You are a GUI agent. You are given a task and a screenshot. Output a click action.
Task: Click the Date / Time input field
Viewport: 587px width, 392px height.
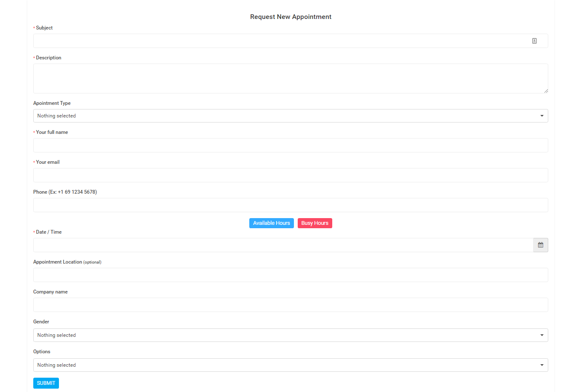tap(282, 245)
